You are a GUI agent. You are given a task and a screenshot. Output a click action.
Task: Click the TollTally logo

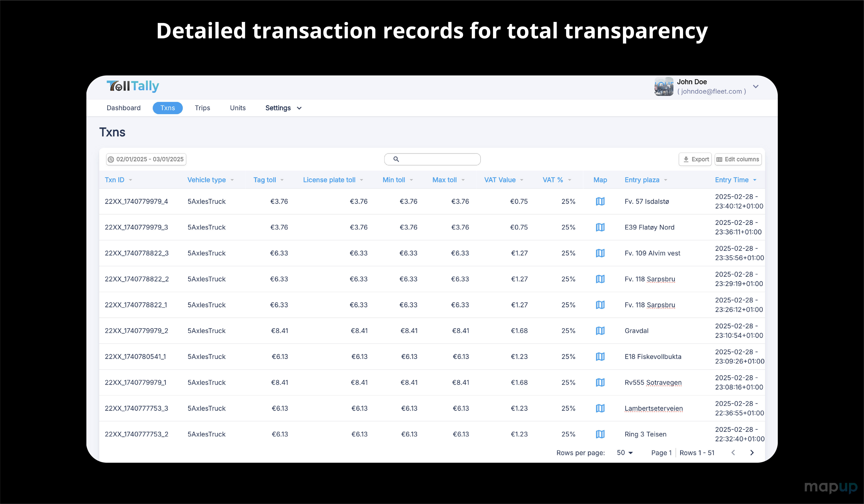[x=133, y=86]
